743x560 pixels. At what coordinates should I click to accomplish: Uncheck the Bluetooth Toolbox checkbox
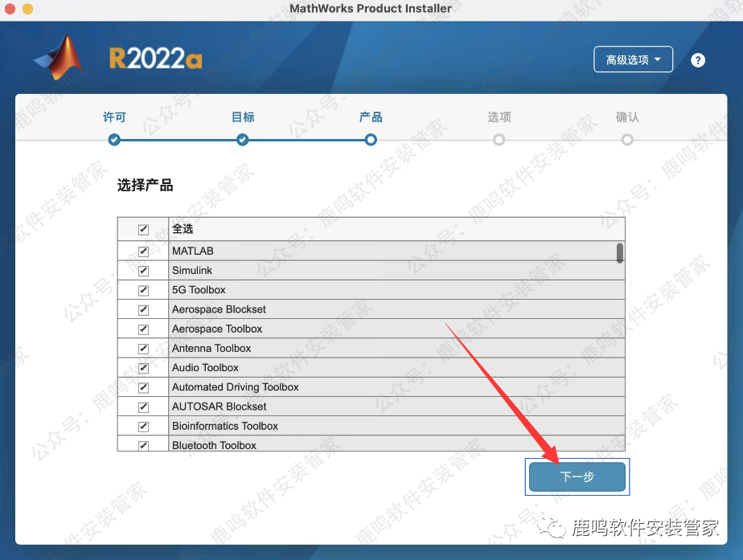point(144,445)
